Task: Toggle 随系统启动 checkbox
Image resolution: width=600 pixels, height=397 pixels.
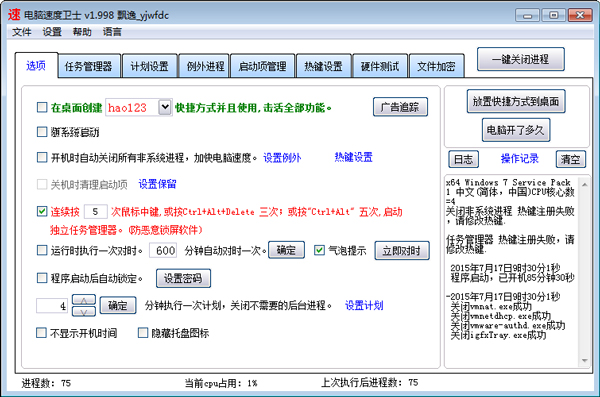Action: (x=42, y=132)
